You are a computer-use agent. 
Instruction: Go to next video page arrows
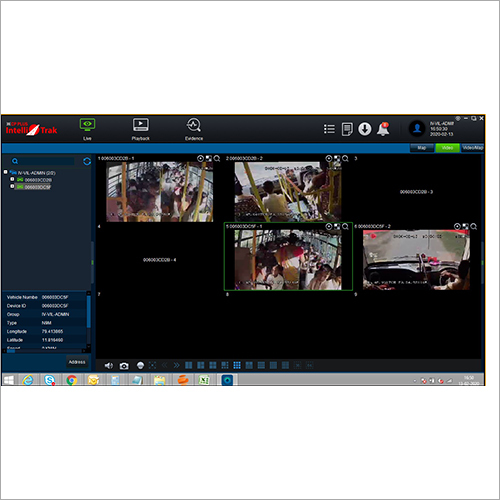(176, 365)
